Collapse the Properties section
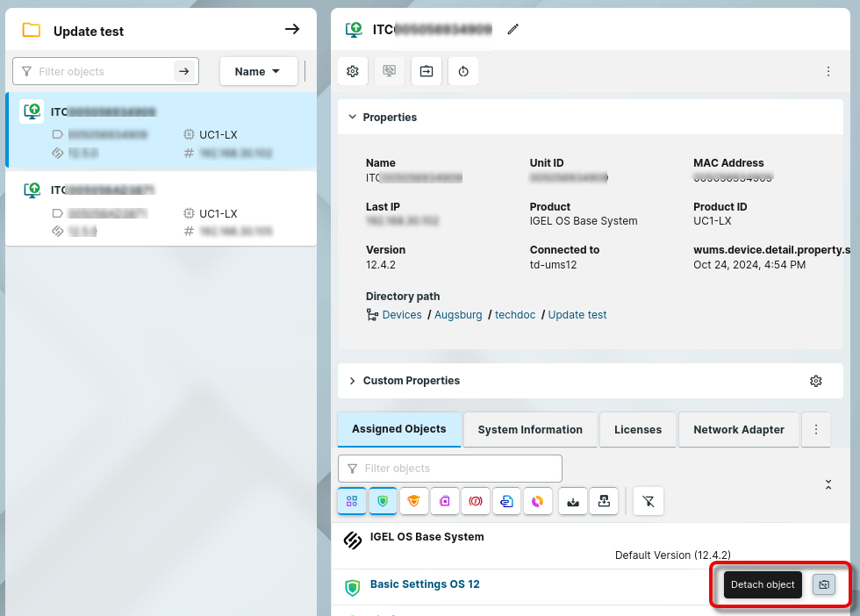Image resolution: width=860 pixels, height=616 pixels. click(x=353, y=118)
